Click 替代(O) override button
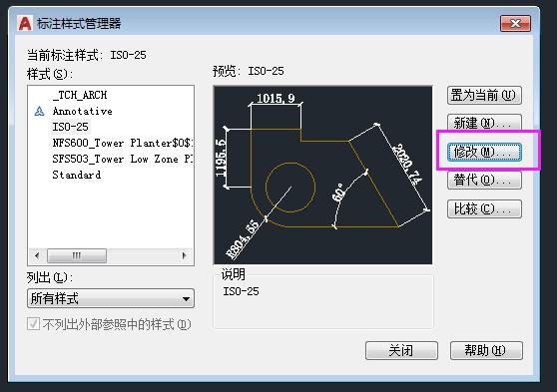This screenshot has height=392, width=557. (x=484, y=180)
